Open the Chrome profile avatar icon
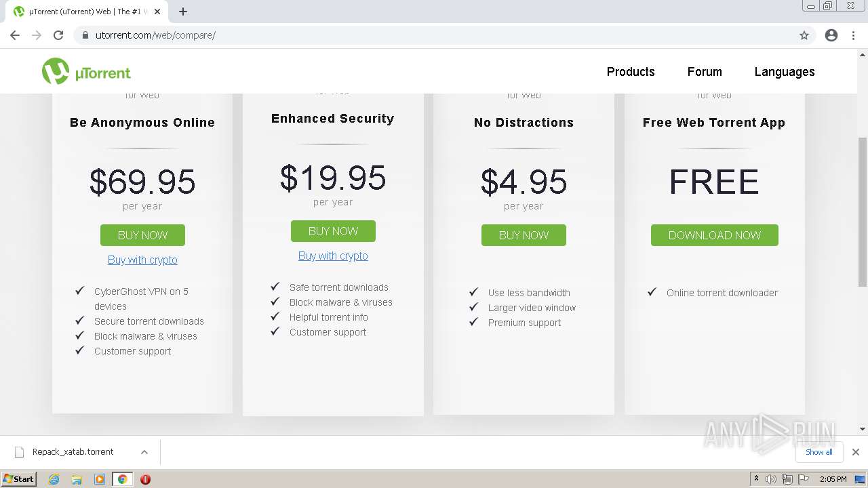 click(x=831, y=35)
